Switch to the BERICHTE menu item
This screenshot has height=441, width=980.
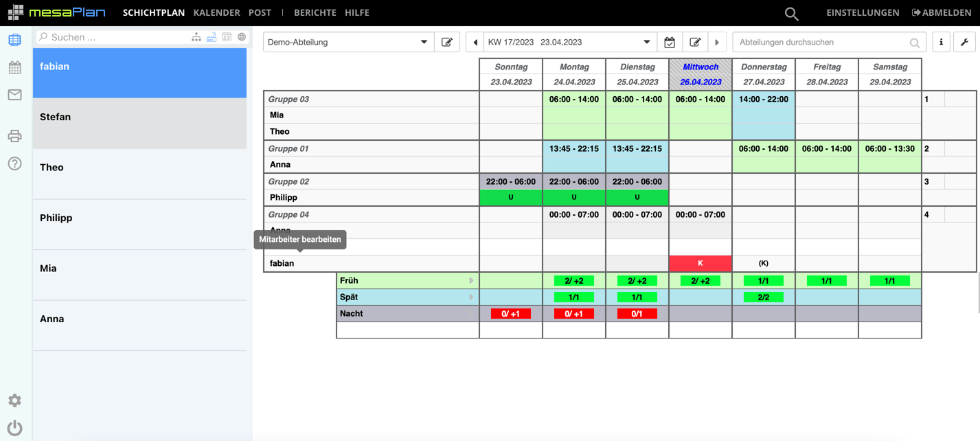tap(316, 12)
